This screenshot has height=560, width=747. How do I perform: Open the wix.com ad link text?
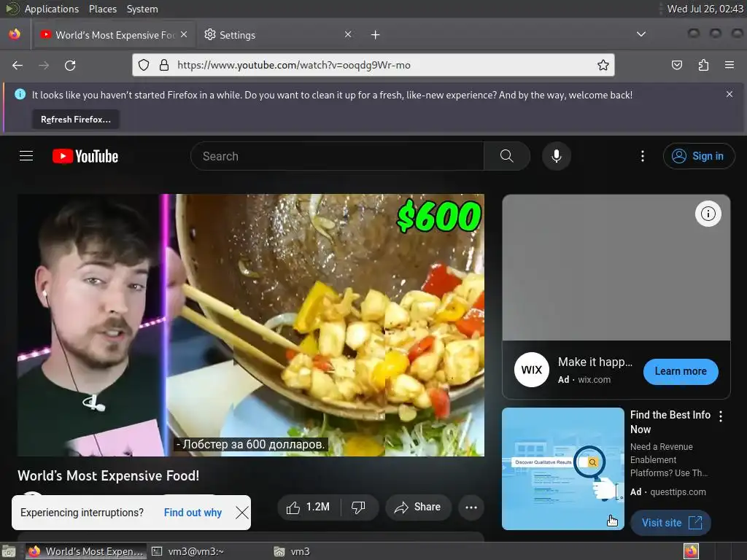[x=594, y=379]
